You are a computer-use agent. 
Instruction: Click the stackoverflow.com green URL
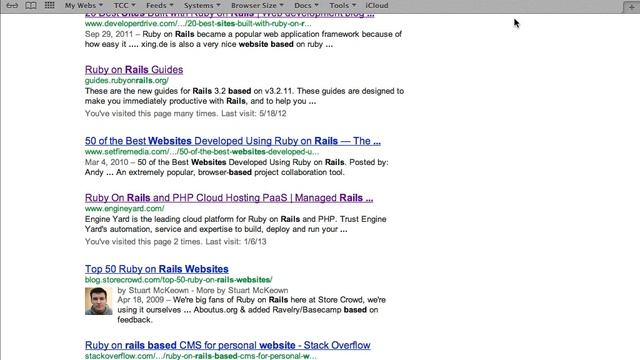(200, 356)
